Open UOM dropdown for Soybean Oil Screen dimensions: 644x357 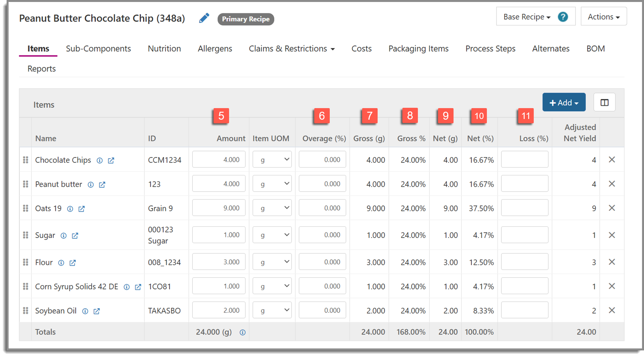(x=272, y=310)
